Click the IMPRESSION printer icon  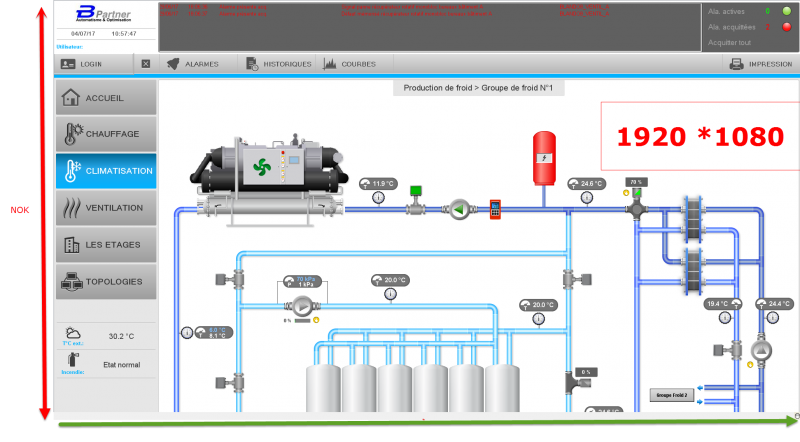[736, 64]
